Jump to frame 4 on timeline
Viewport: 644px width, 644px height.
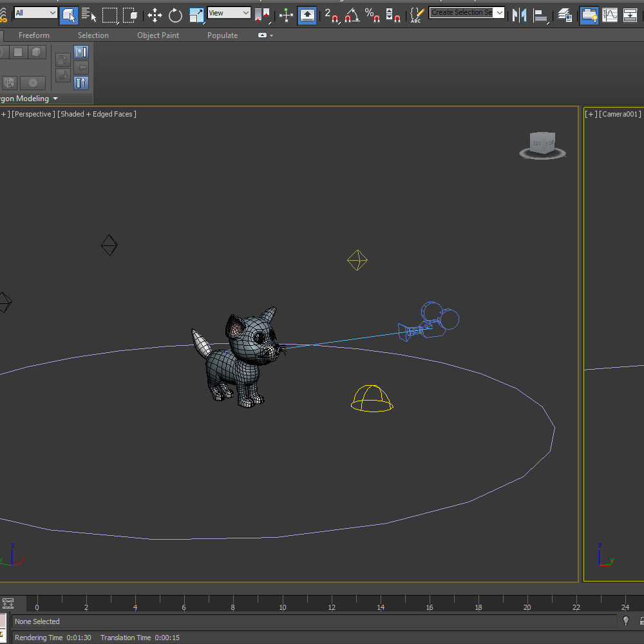click(x=135, y=607)
